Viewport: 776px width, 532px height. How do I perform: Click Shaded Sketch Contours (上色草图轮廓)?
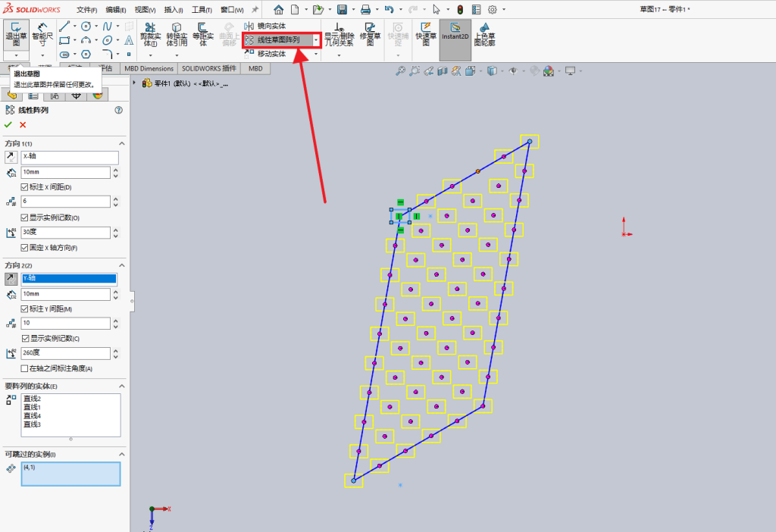tap(484, 35)
